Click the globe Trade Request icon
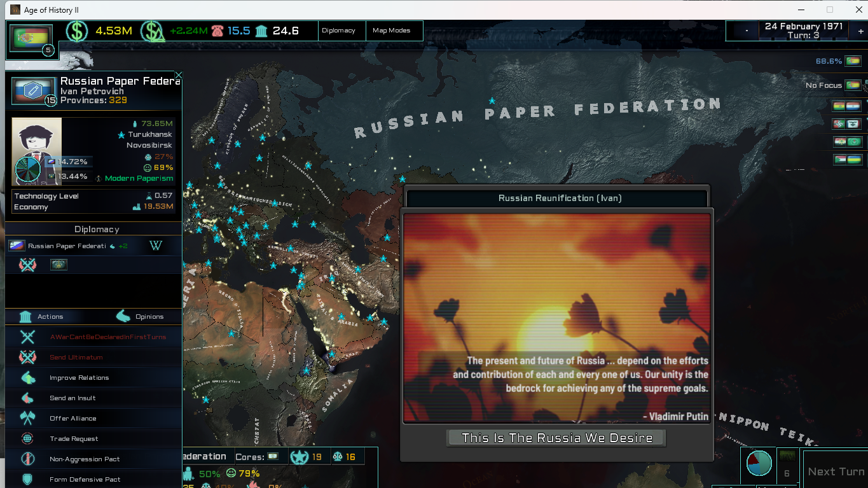868x488 pixels. point(28,439)
